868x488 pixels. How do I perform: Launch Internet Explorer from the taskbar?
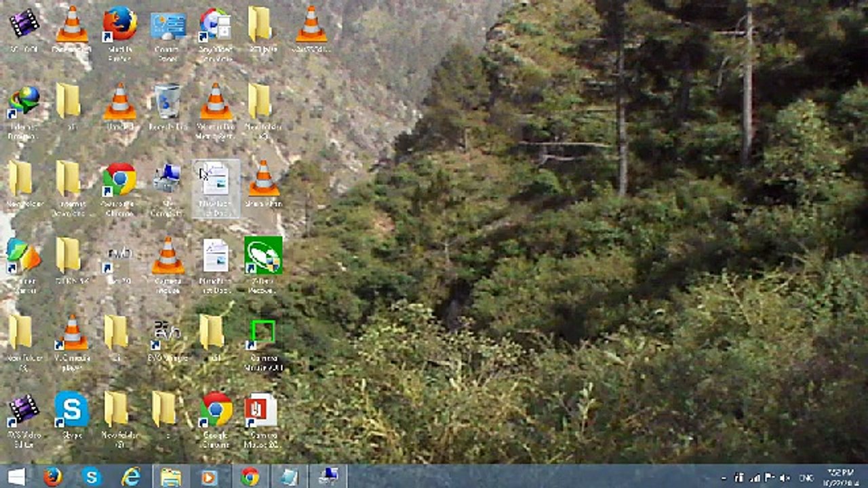(x=130, y=476)
